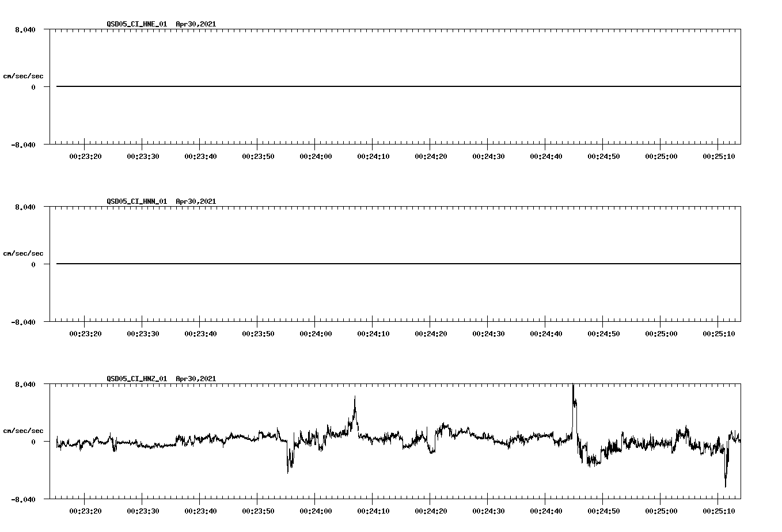The width and height of the screenshot is (782, 532).
Task: Select the Apr30,2021 date on the bottom plot
Action: (x=195, y=379)
